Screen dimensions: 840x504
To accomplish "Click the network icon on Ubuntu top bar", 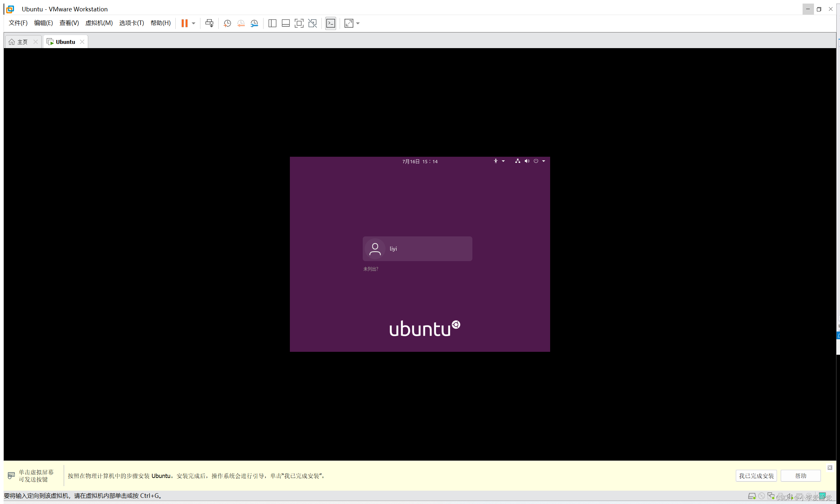I will click(x=517, y=161).
